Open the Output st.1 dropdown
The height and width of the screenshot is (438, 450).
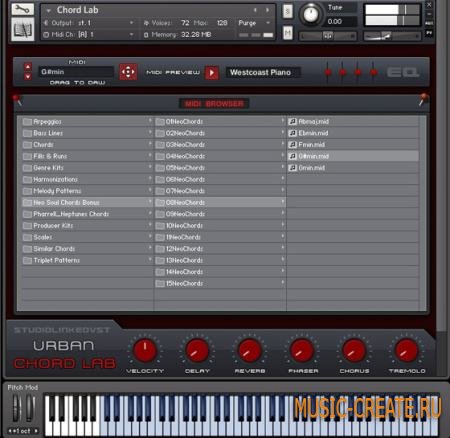click(x=131, y=23)
